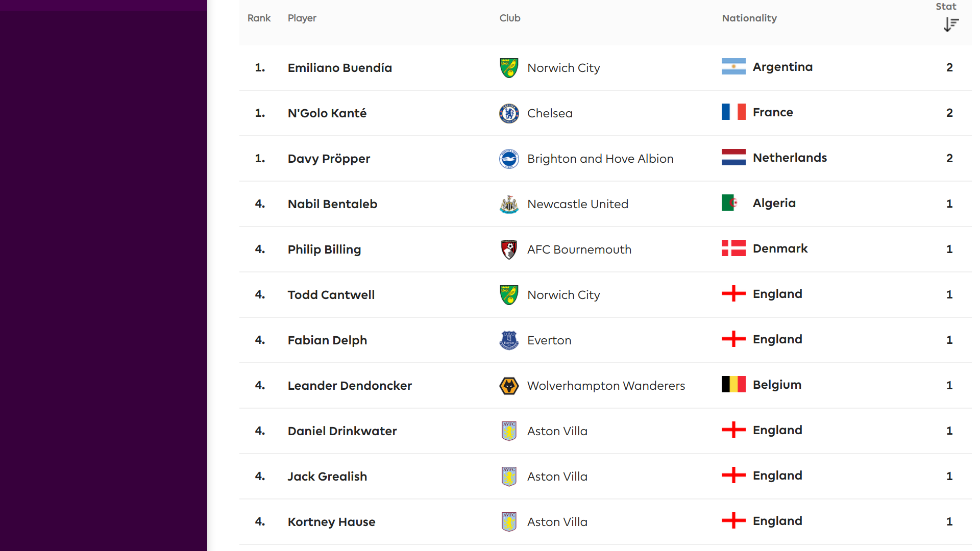Image resolution: width=980 pixels, height=551 pixels.
Task: Click the Netherlands flag icon
Action: (x=733, y=158)
